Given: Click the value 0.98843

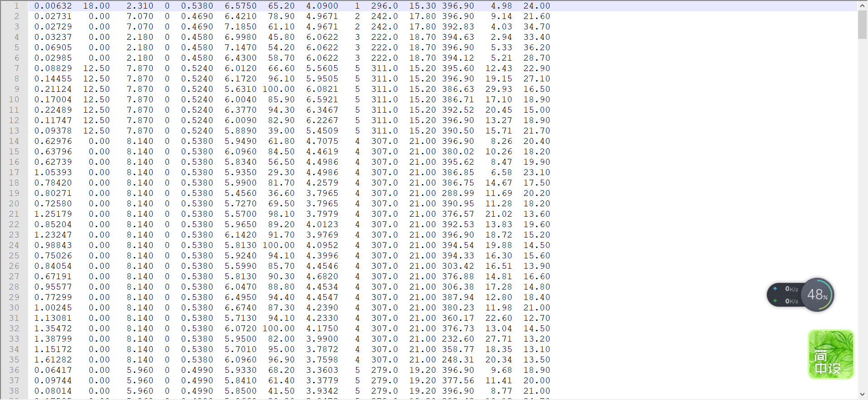Looking at the screenshot, I should pos(53,245).
